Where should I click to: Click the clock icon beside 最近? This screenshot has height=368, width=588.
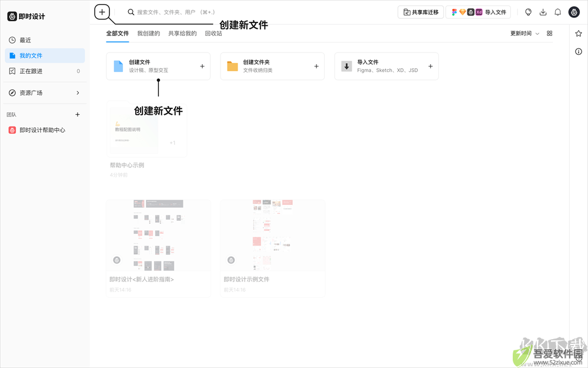click(x=12, y=40)
